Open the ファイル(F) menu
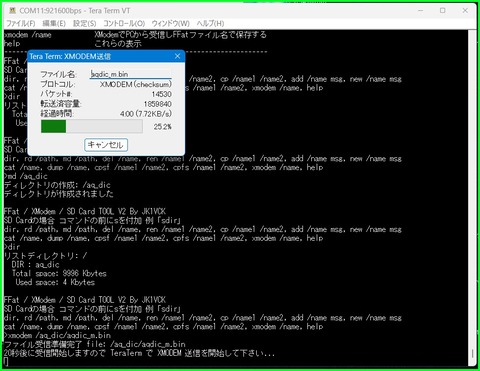Screen dimensions: 480x371 tap(21, 23)
